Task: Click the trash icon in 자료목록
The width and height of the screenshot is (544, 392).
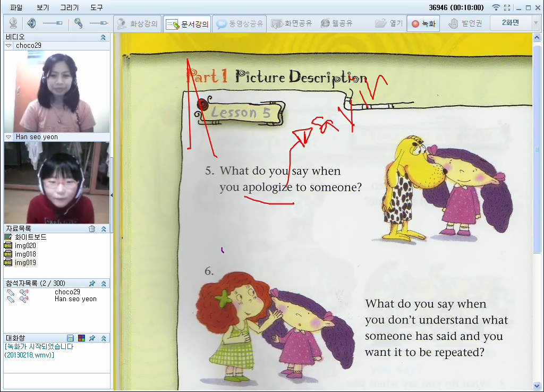Action: click(x=92, y=228)
